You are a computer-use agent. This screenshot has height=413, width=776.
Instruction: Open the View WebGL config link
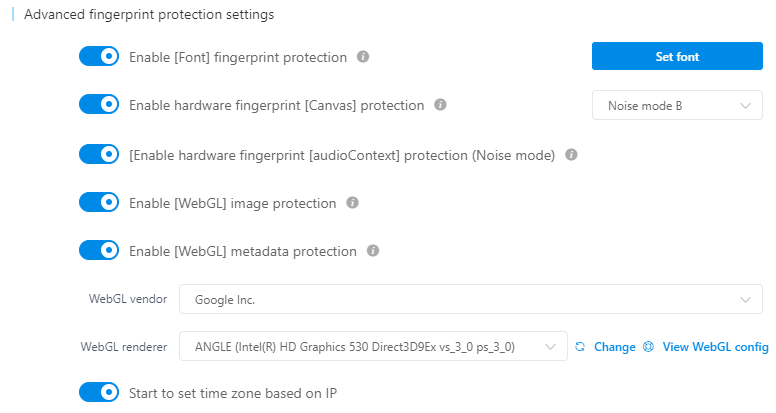(716, 347)
